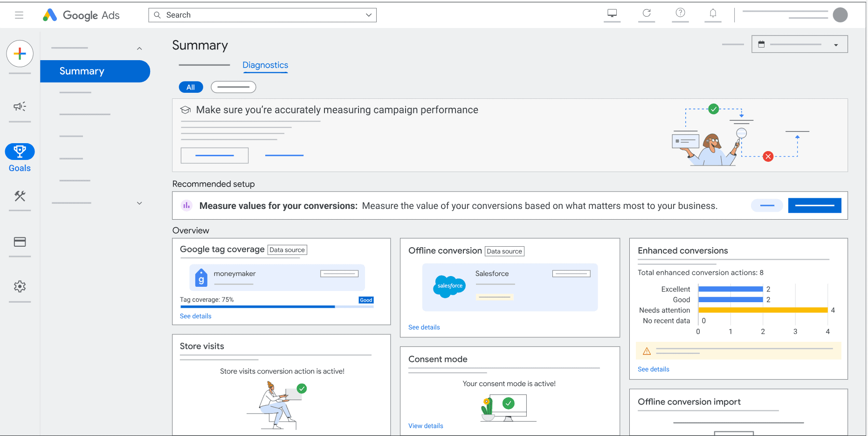Click the appearance monitor icon in header
This screenshot has width=868, height=436.
(x=612, y=13)
